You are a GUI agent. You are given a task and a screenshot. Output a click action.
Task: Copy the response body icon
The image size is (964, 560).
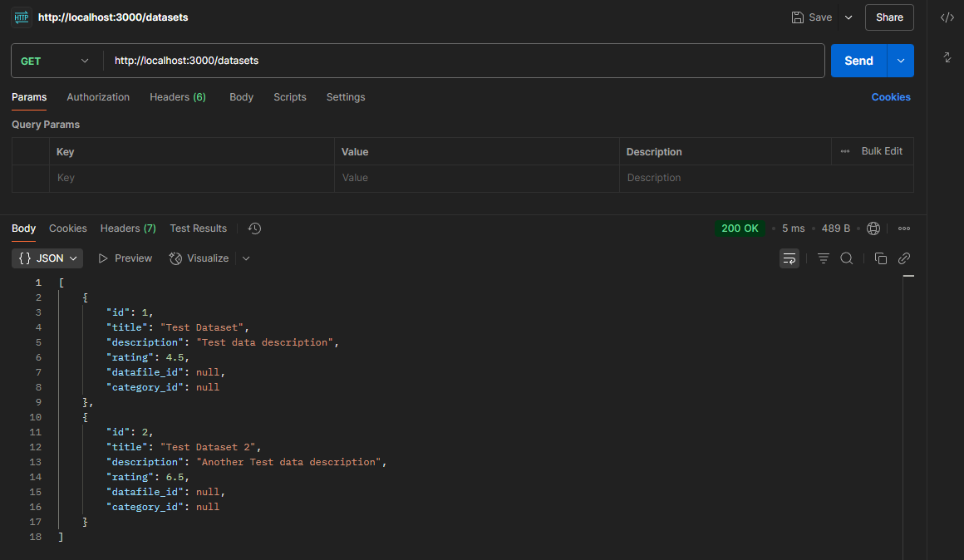click(880, 258)
